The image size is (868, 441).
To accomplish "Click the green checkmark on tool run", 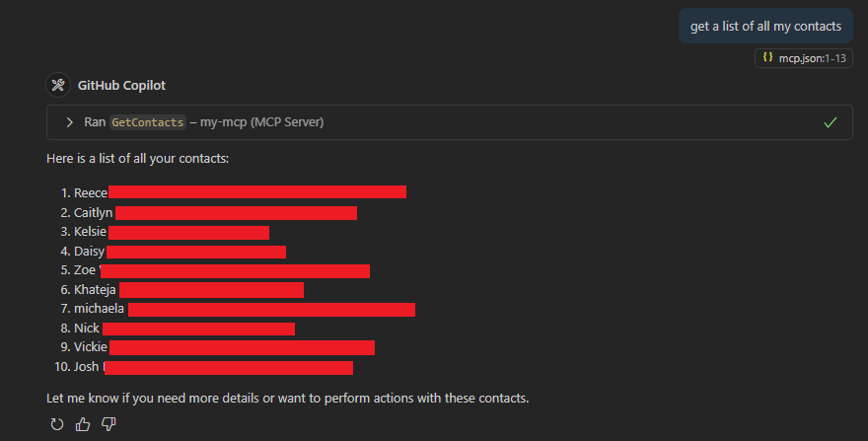I will click(x=830, y=122).
